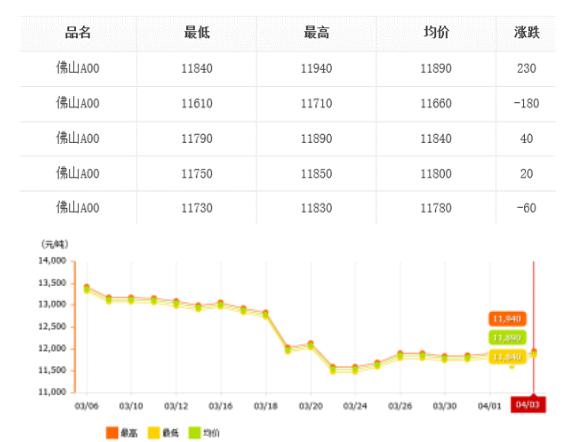Click the 涨跌 column header
Screen dimensions: 573x442
[527, 32]
